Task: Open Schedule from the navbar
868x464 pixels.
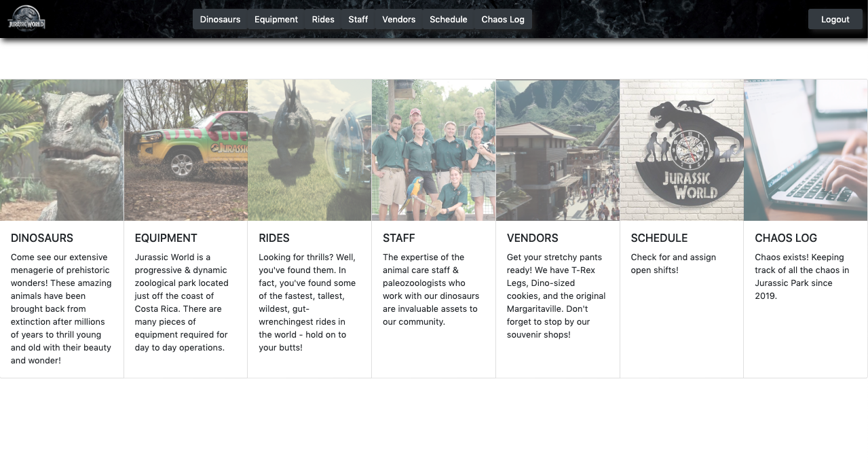Action: tap(449, 19)
